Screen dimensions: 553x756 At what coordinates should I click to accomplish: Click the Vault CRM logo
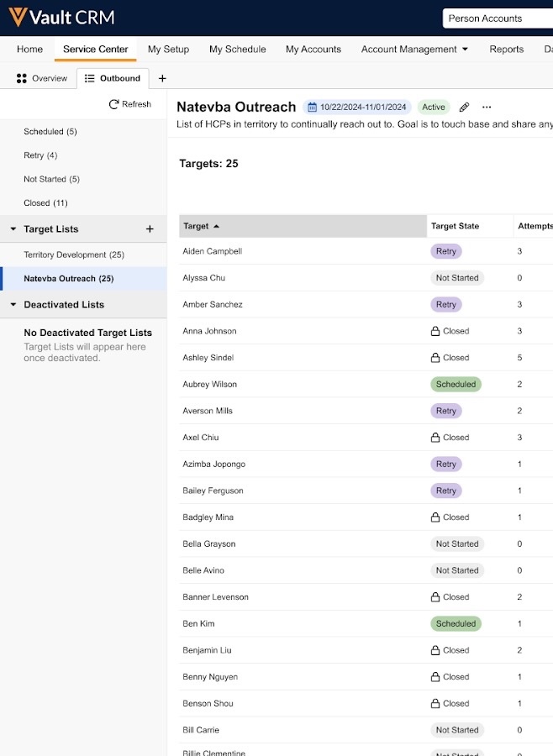click(x=61, y=18)
